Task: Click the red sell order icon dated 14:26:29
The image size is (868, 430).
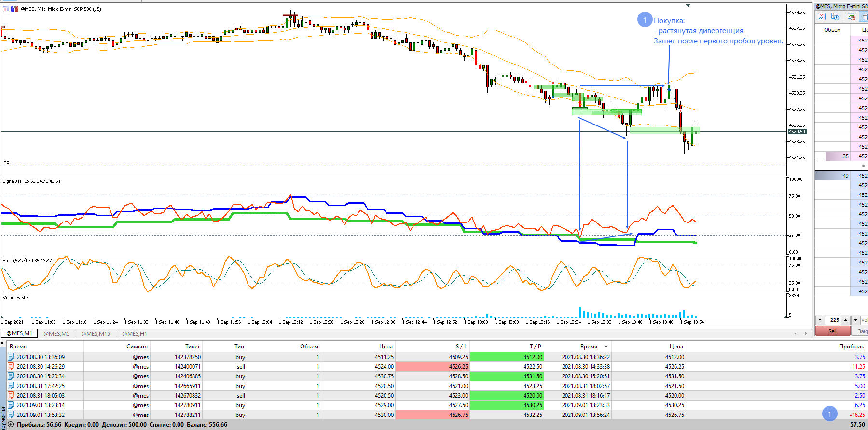Action: [x=11, y=367]
